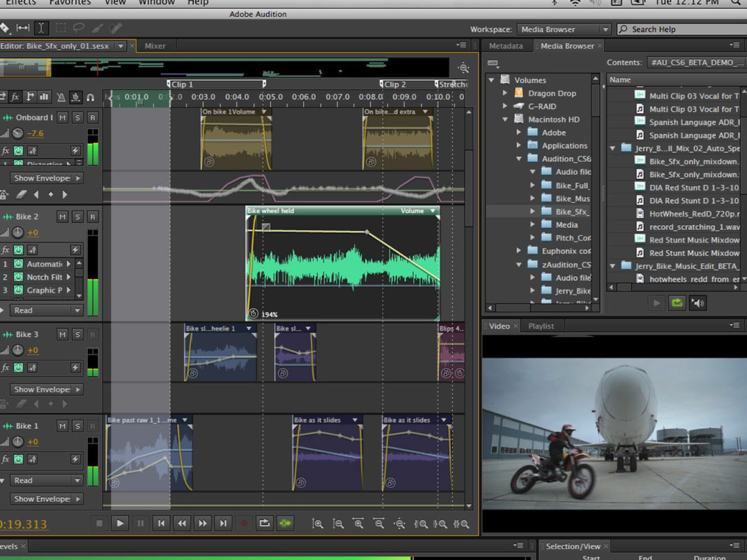Toggle Skip Selection green button
747x560 pixels.
(284, 523)
